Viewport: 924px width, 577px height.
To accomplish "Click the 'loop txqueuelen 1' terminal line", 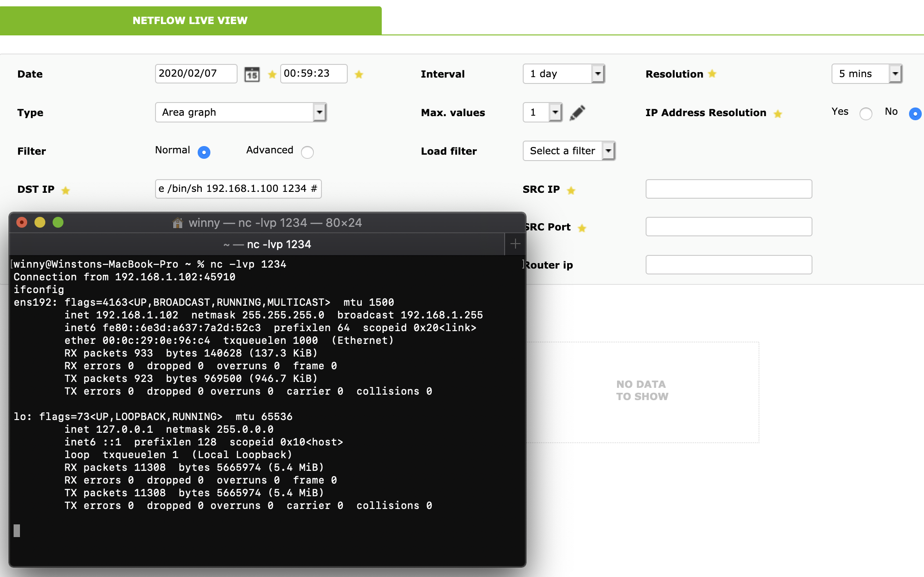I will click(178, 455).
